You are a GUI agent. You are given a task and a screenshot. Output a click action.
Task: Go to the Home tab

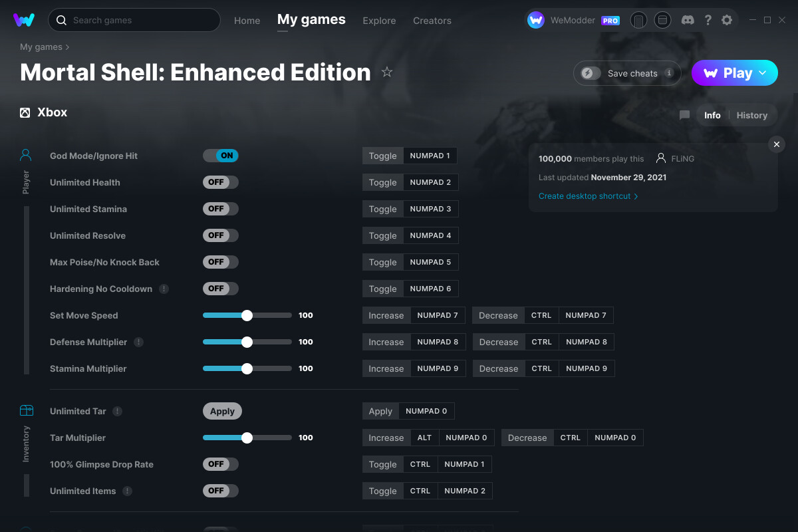coord(247,21)
